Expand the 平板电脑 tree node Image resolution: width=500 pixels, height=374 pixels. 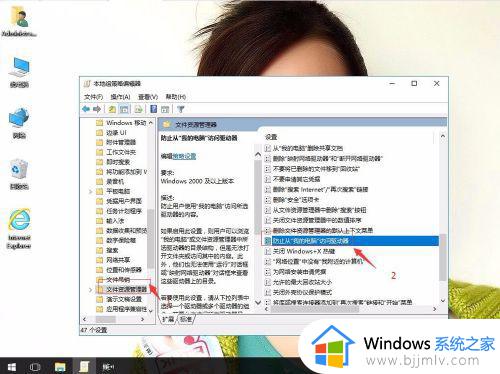90,192
